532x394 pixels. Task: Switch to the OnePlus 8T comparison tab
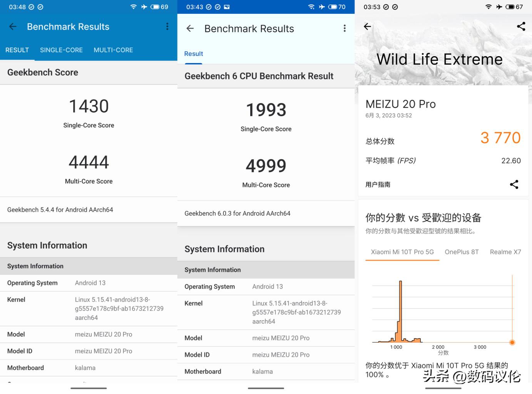[462, 252]
